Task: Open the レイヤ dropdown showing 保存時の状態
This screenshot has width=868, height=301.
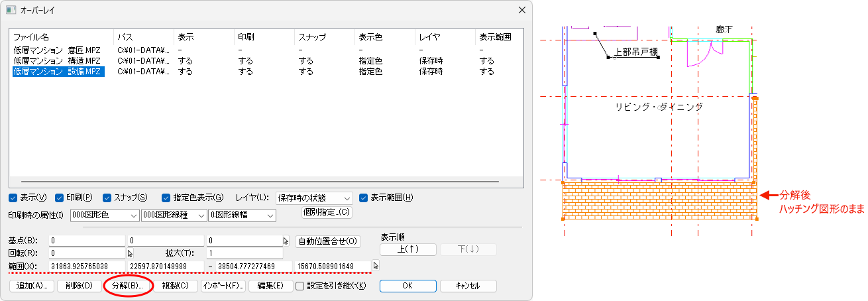Action: (x=314, y=198)
